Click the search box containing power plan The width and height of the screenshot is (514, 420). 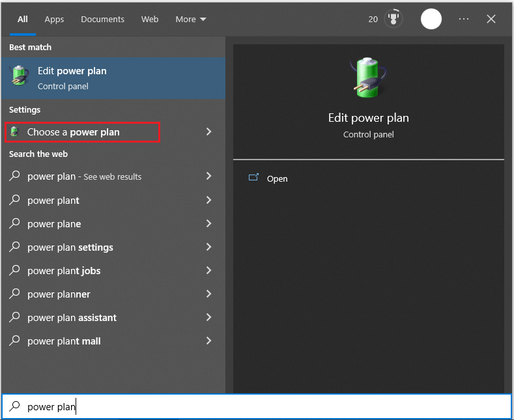[257, 406]
